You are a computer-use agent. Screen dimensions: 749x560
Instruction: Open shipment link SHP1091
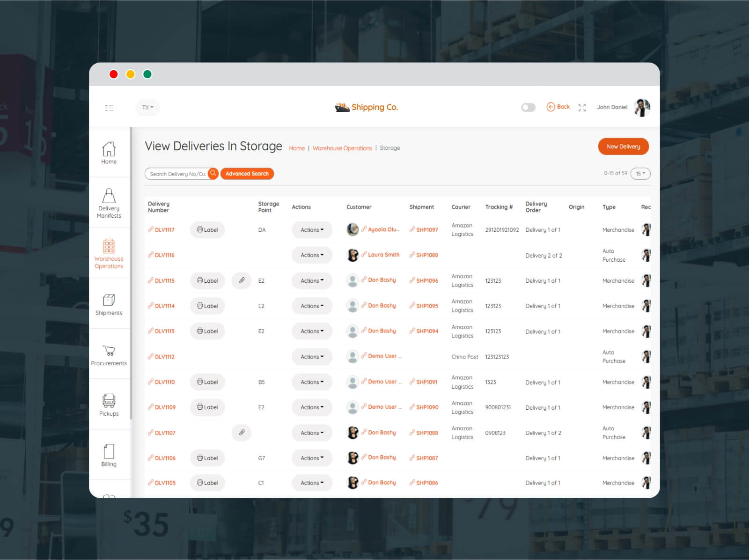point(423,382)
